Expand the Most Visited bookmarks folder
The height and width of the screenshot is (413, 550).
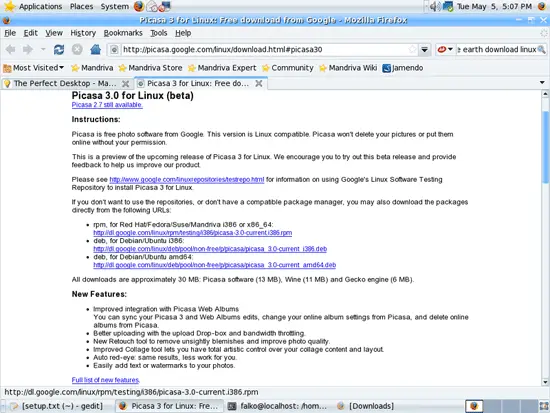pyautogui.click(x=33, y=68)
